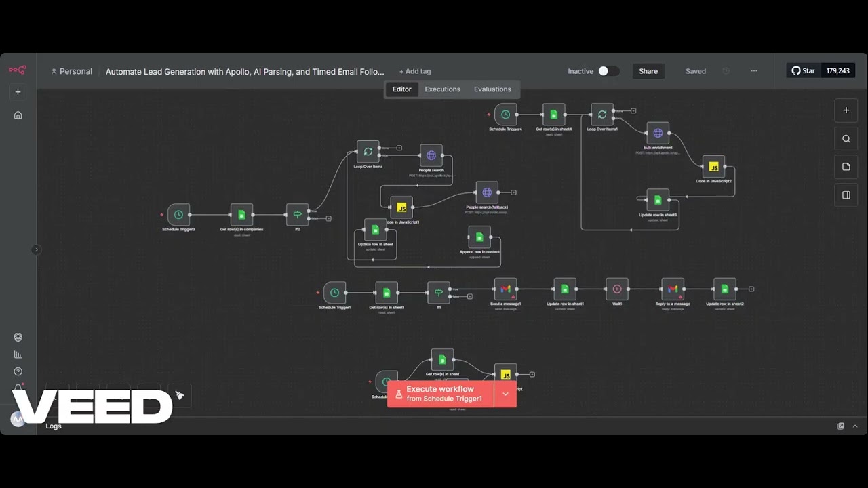The width and height of the screenshot is (868, 488).
Task: Click the Add tag link
Action: (x=415, y=71)
